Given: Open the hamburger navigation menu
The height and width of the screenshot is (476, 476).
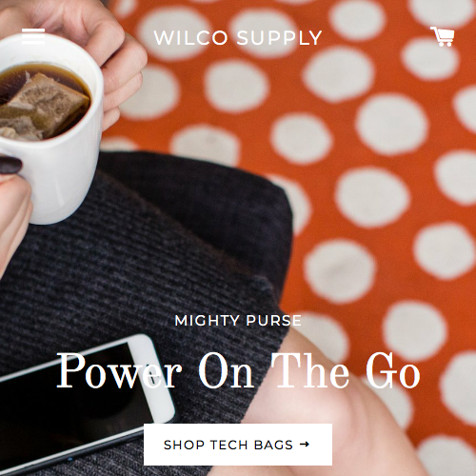Looking at the screenshot, I should [33, 36].
